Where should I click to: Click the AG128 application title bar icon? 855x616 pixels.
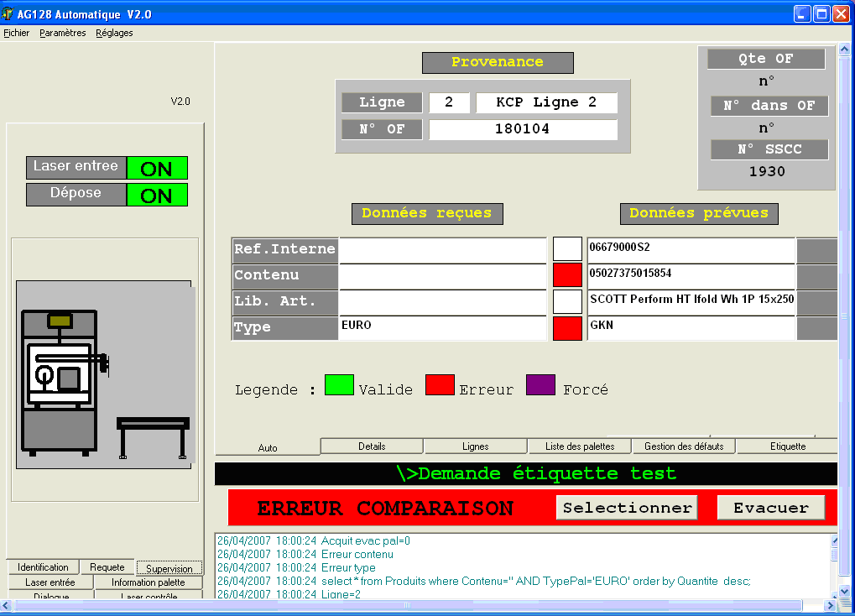pos(8,13)
